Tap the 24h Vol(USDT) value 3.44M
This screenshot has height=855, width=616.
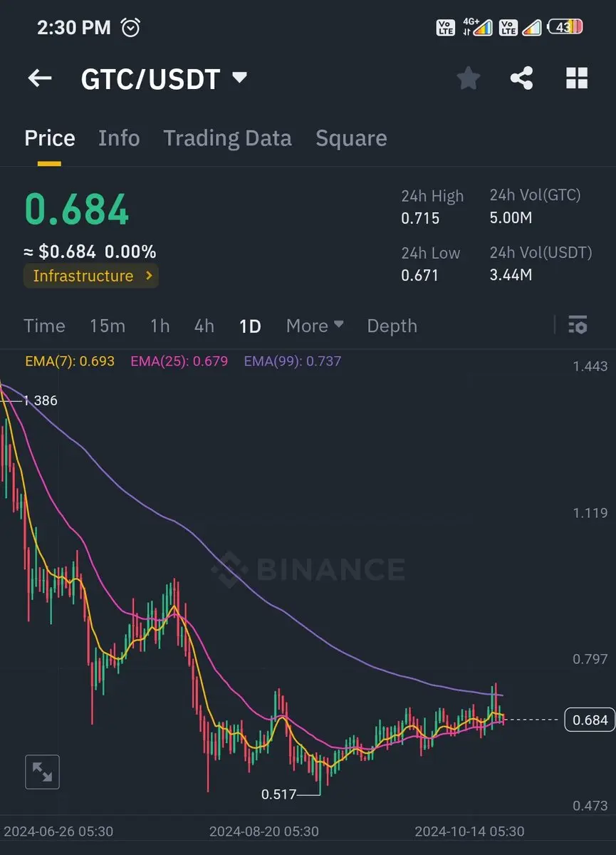point(511,275)
